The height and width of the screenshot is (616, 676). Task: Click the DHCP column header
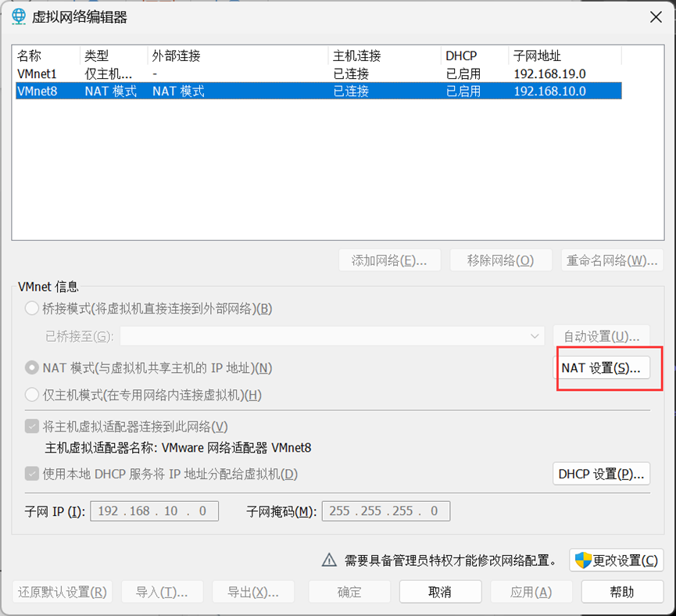click(475, 56)
